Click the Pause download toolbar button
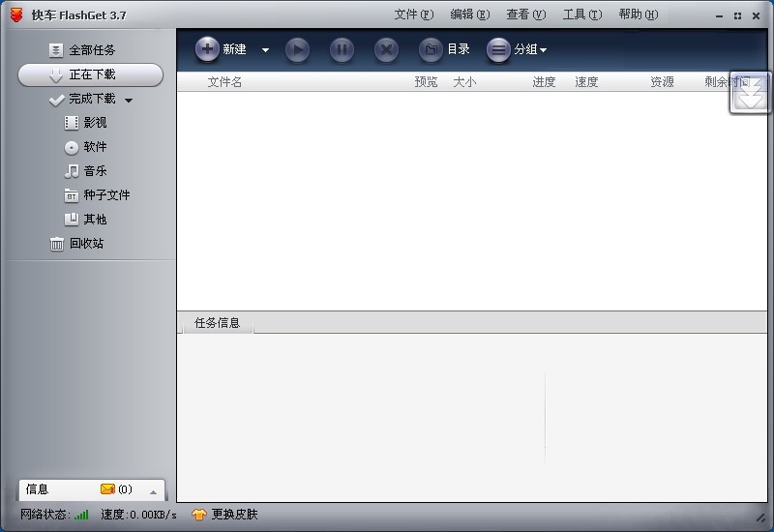Viewport: 774px width, 532px height. coord(342,50)
